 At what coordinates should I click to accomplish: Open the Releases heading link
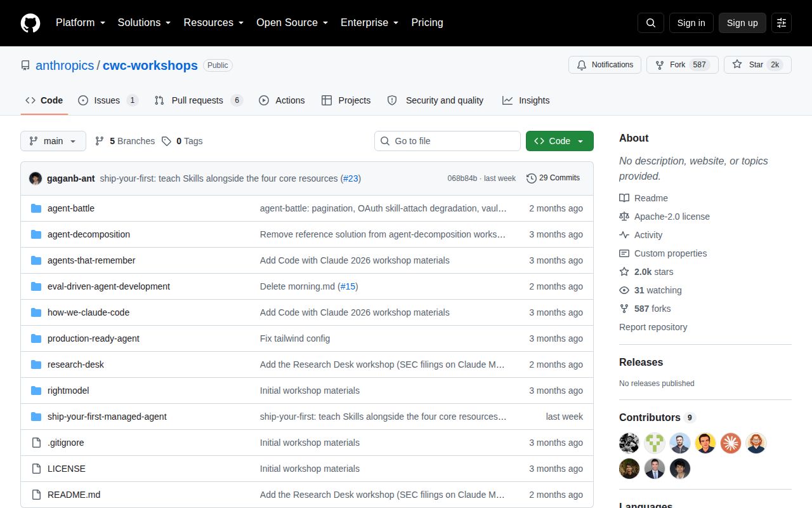641,362
